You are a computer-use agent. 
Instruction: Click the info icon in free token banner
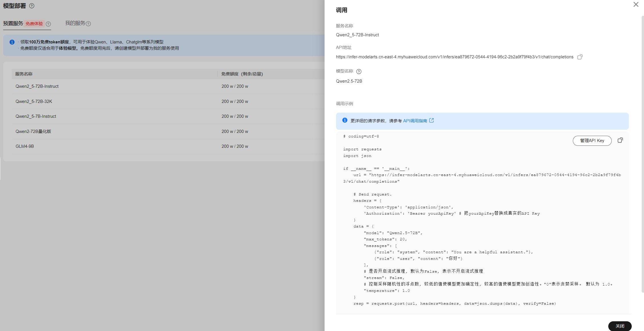(x=12, y=42)
